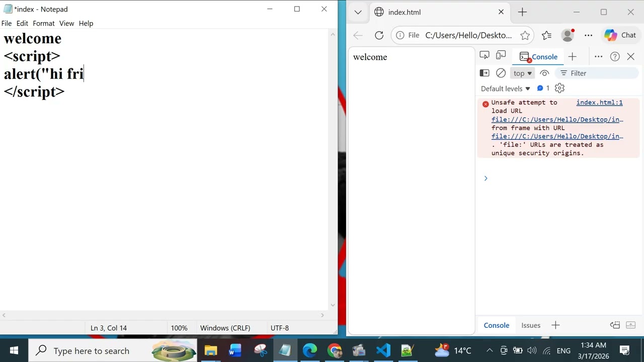Open the index.html:1 source link
Viewport: 644px width, 362px height.
tap(599, 103)
